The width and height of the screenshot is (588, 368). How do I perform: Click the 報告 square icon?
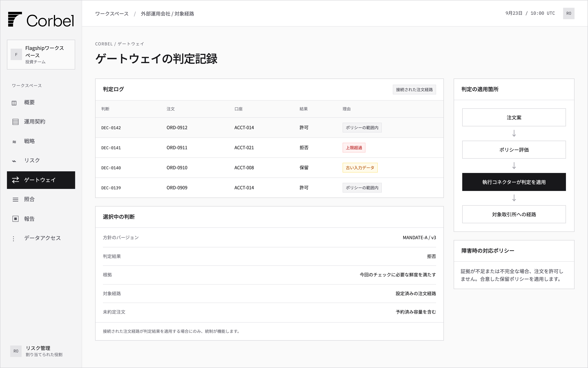tap(15, 219)
